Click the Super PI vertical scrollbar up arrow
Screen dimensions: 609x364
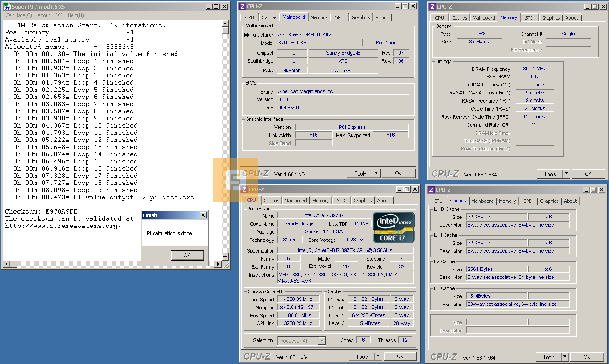click(225, 23)
